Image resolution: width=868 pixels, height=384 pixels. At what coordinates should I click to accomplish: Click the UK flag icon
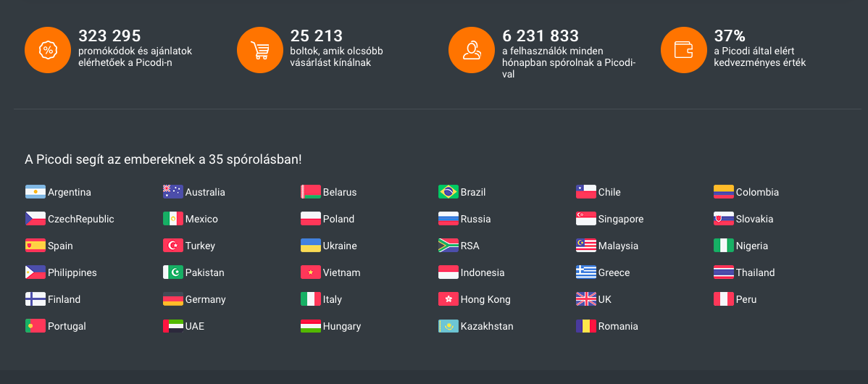pos(586,299)
